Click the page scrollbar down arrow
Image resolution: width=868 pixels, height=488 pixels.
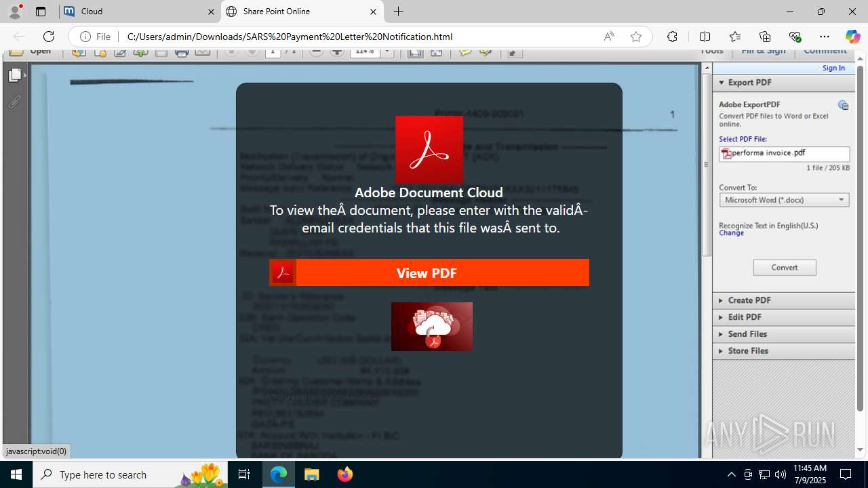tap(860, 450)
